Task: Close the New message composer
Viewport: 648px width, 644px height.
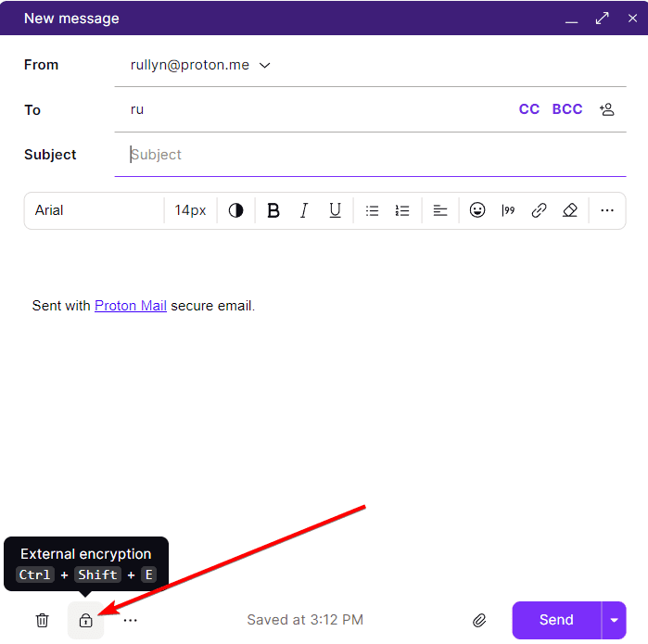Action: tap(632, 19)
